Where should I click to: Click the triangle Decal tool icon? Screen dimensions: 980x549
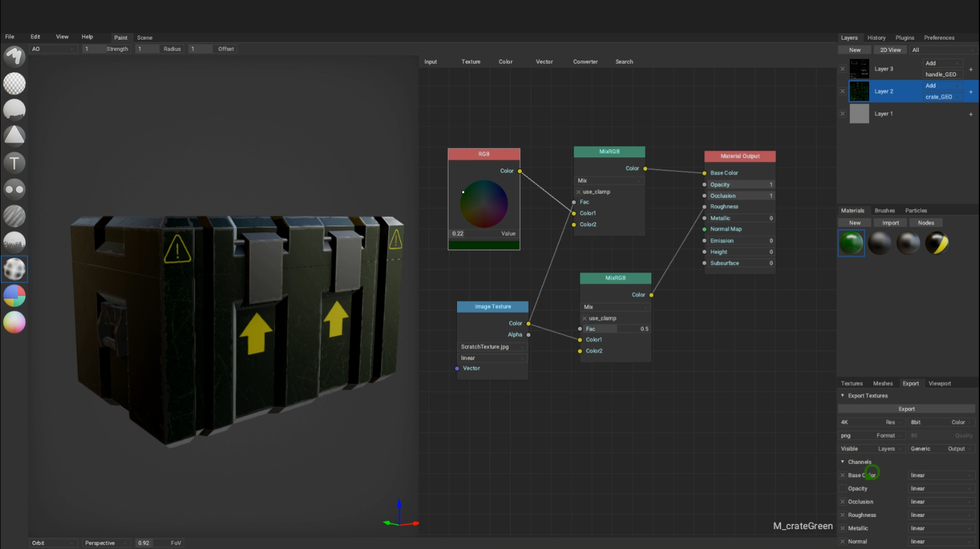pos(15,136)
